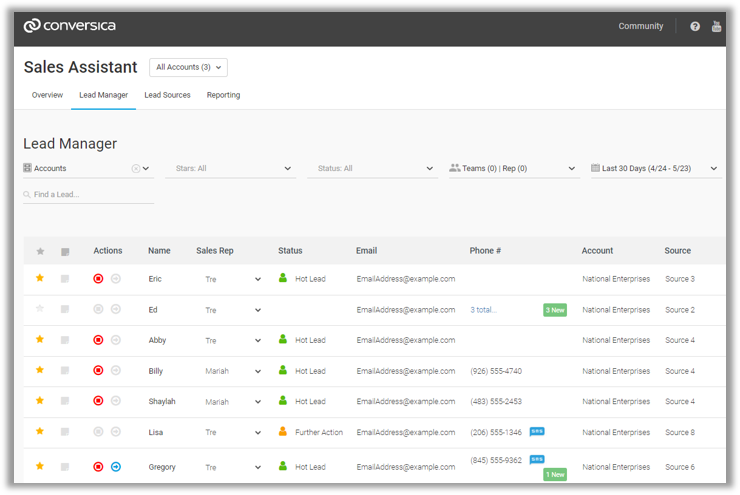Viewport: 740px width, 495px height.
Task: Click the red stop icon for Gregory
Action: coord(98,467)
